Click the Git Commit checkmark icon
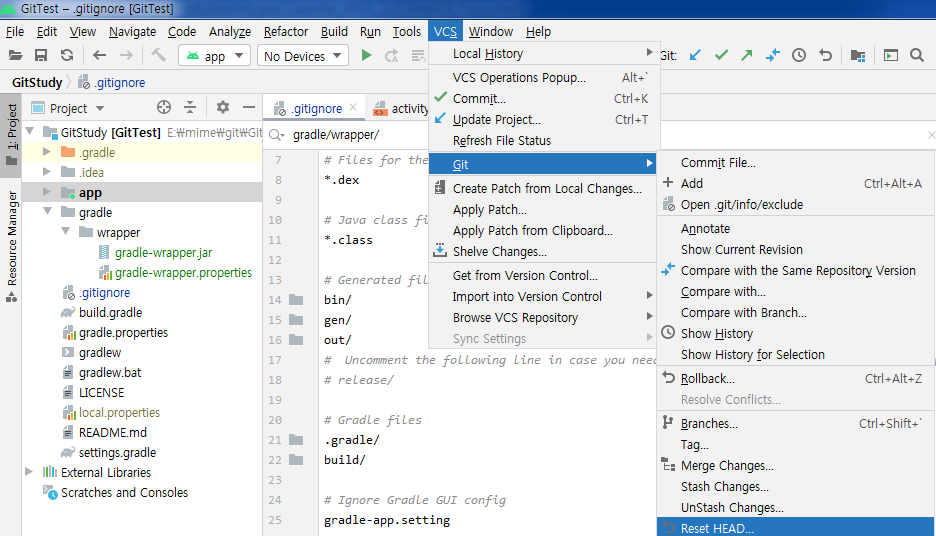Screen dimensions: 936x536 (x=721, y=56)
